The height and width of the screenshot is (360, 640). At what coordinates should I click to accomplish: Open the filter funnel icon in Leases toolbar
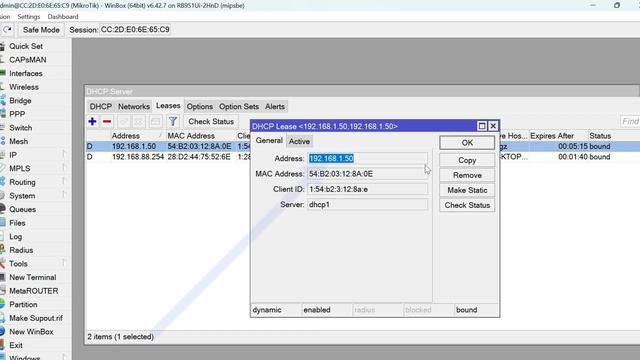[173, 121]
